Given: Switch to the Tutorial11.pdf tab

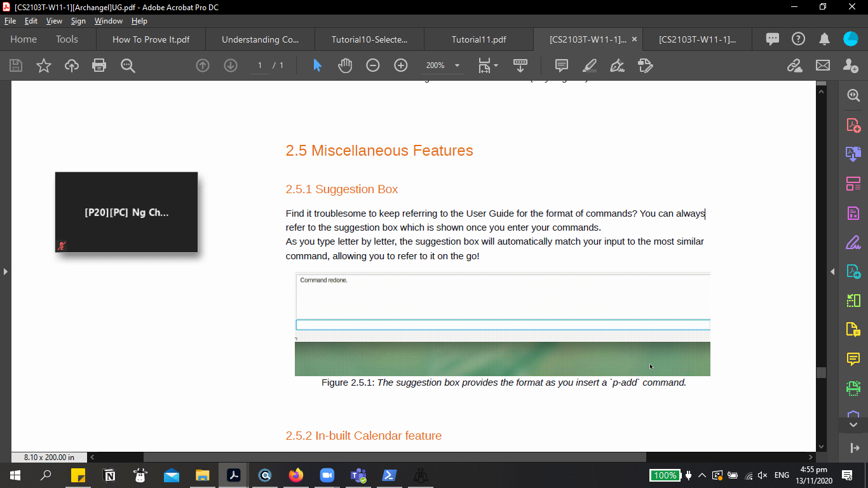Looking at the screenshot, I should (478, 39).
